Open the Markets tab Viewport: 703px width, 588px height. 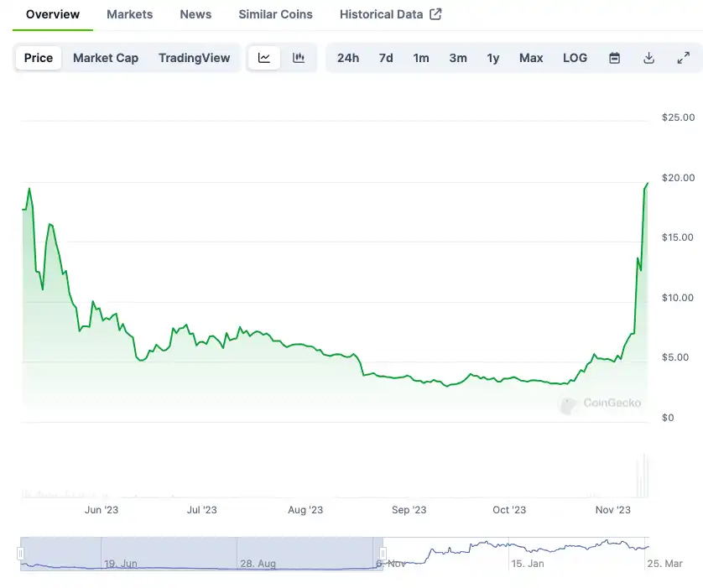pos(130,14)
